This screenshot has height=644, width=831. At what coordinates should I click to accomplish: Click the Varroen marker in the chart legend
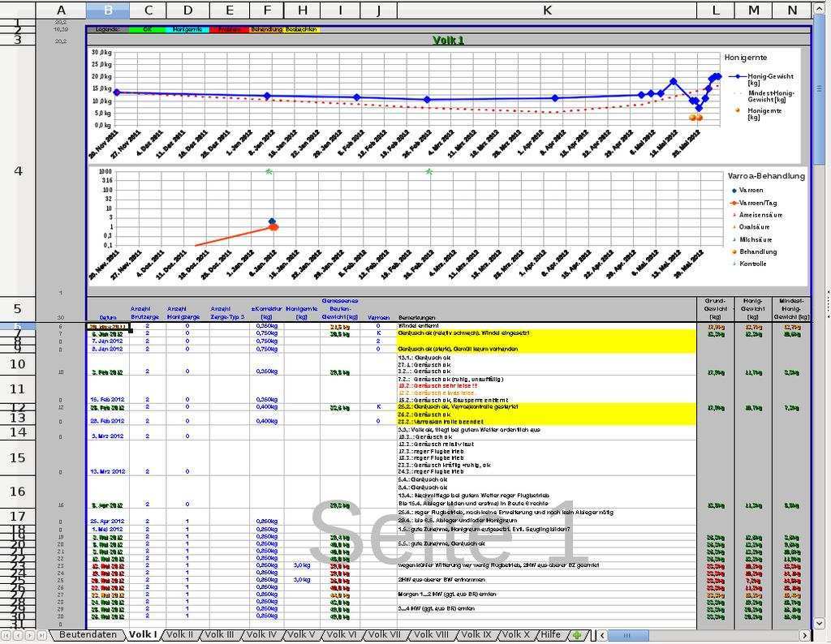point(734,190)
